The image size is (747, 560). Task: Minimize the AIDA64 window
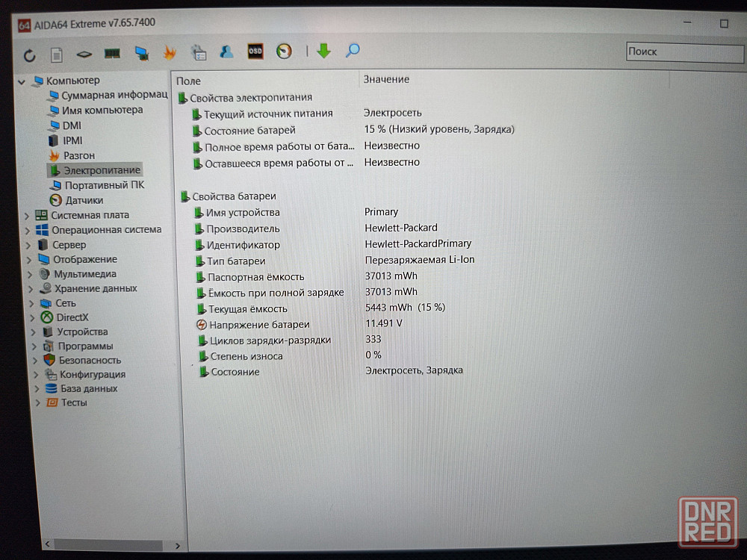tap(687, 22)
